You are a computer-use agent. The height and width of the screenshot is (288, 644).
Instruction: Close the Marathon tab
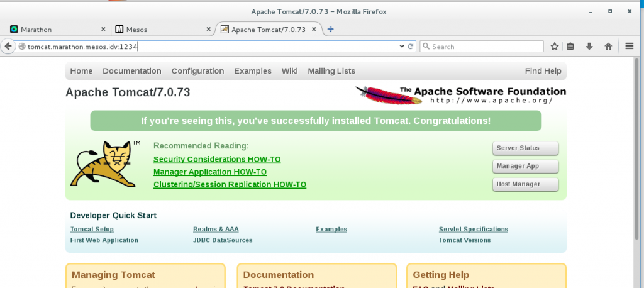pos(103,29)
